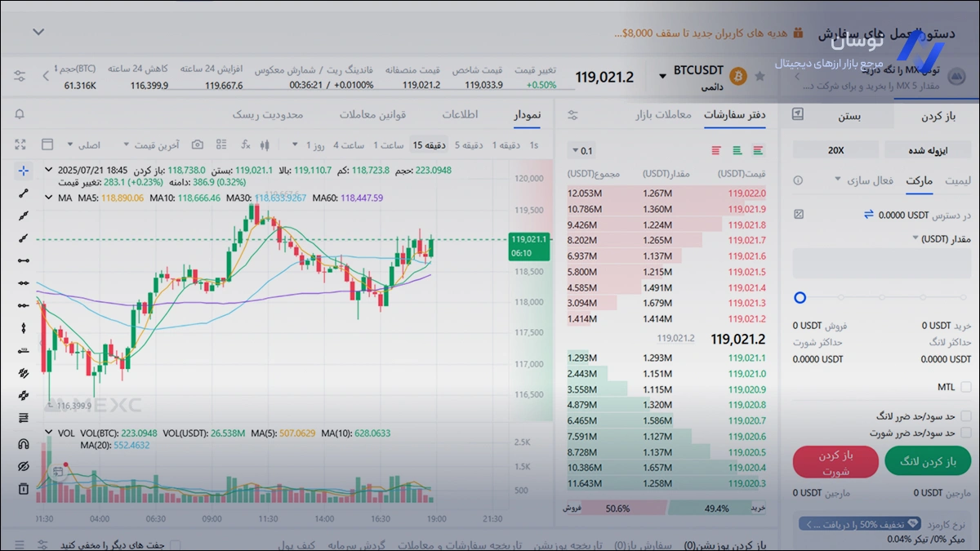The image size is (980, 551).
Task: Show both bids and asks view
Action: click(759, 150)
